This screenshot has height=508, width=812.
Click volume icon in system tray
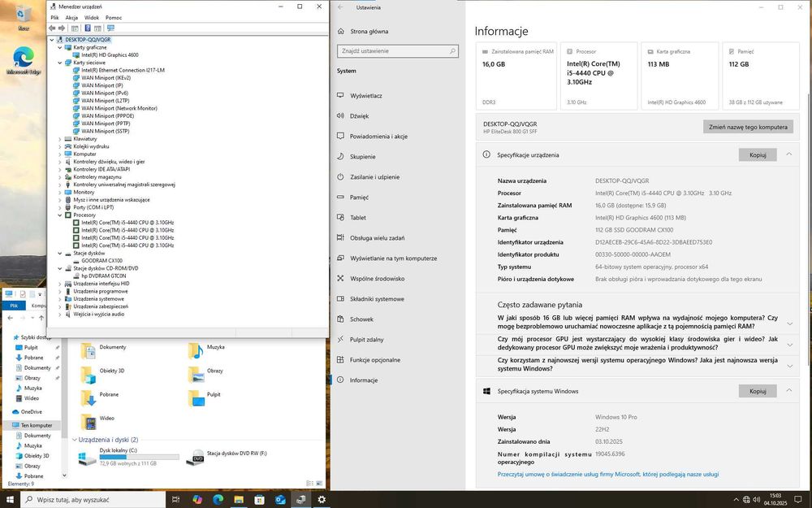pyautogui.click(x=757, y=500)
